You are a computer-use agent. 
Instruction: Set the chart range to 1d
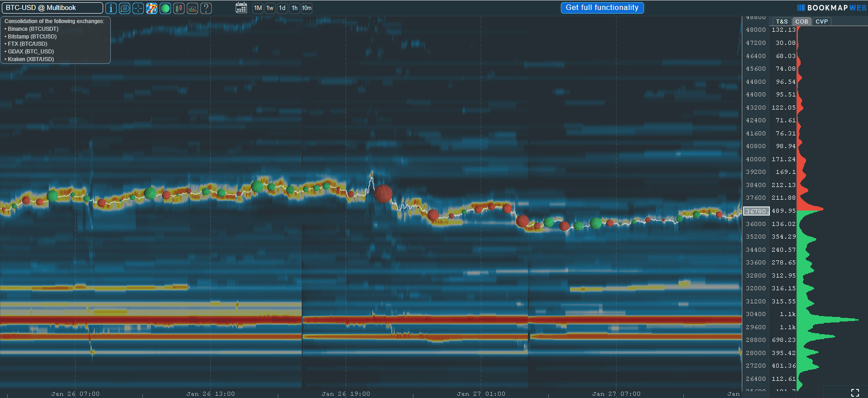pos(282,8)
